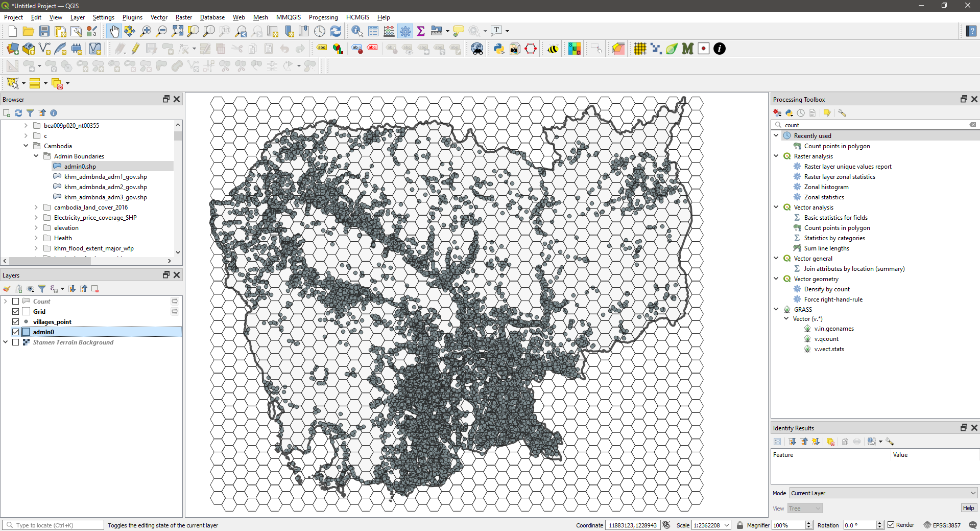Toggle visibility of the Count layer
Viewport: 980px width, 531px height.
coord(16,302)
